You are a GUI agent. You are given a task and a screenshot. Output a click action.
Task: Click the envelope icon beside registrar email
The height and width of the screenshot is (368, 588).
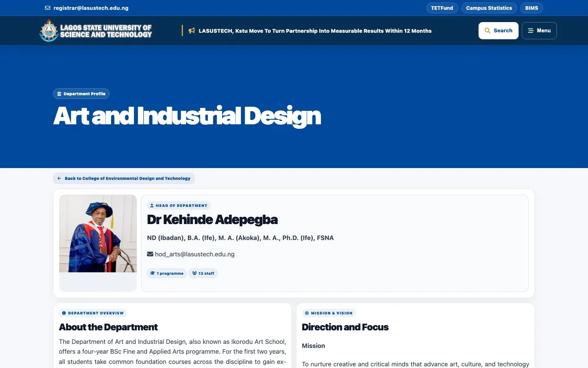[x=48, y=8]
